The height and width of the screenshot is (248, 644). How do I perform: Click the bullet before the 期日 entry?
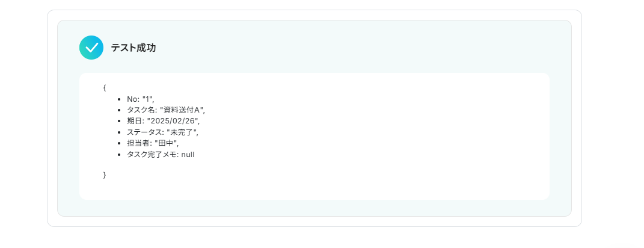(118, 122)
